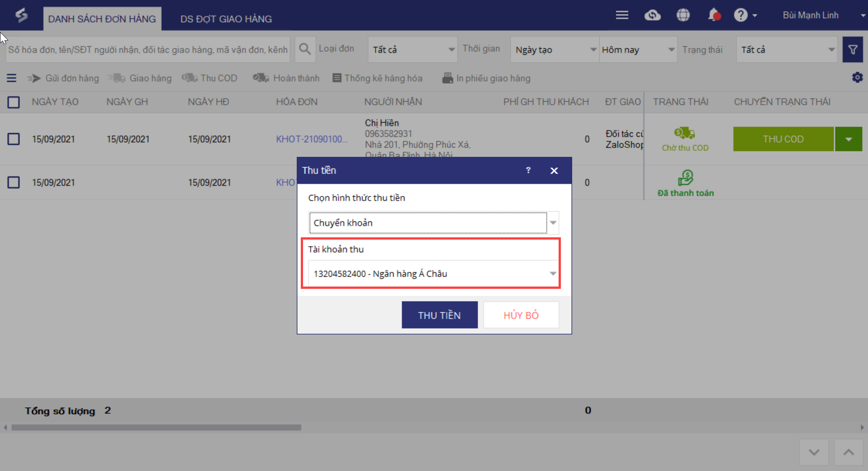Open the toolbar list menu icon
The image size is (868, 471).
(12, 78)
